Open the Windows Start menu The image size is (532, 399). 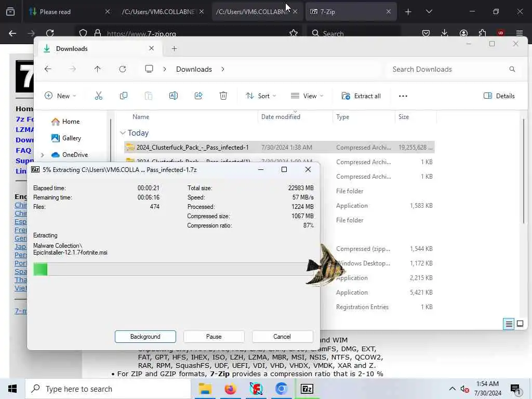pyautogui.click(x=12, y=389)
